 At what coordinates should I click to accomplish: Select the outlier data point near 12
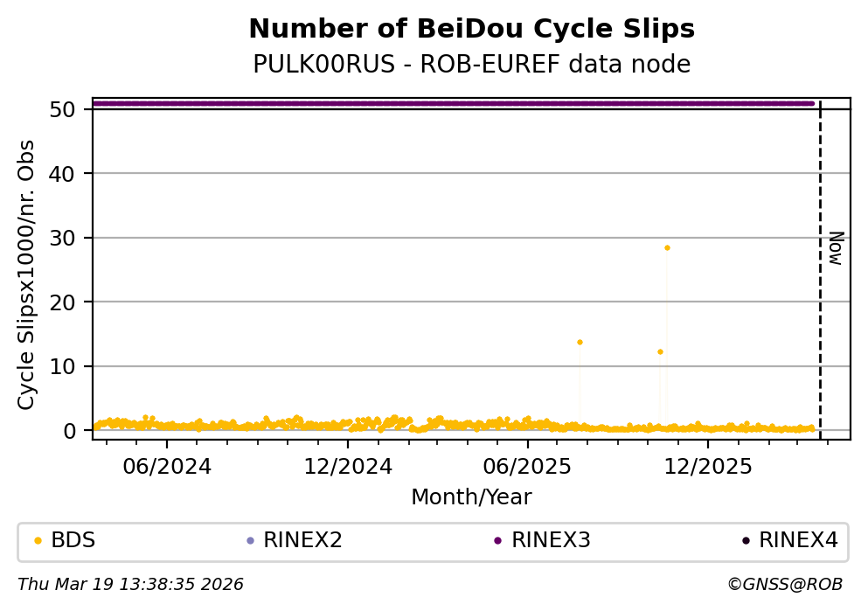click(660, 351)
